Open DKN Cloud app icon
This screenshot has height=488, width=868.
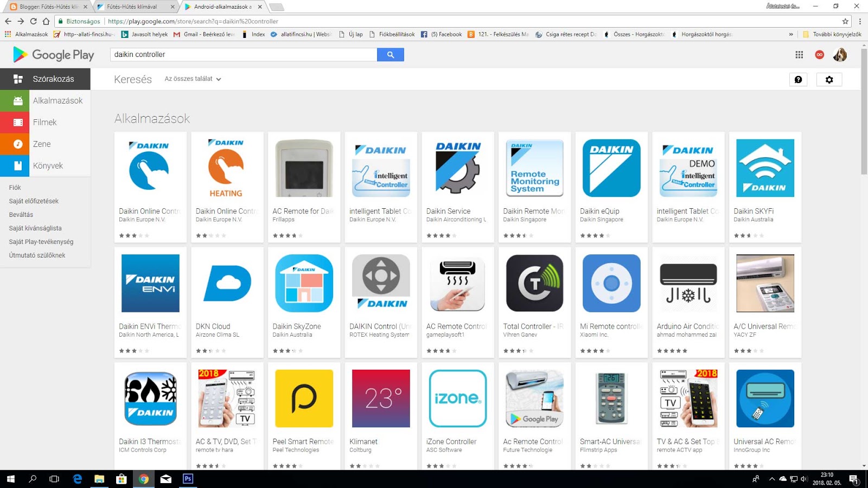click(227, 283)
